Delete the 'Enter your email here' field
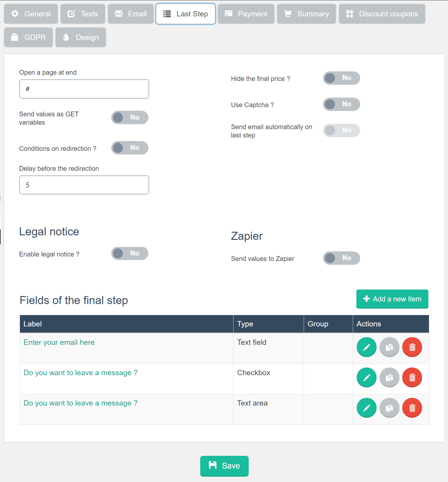 click(x=412, y=347)
